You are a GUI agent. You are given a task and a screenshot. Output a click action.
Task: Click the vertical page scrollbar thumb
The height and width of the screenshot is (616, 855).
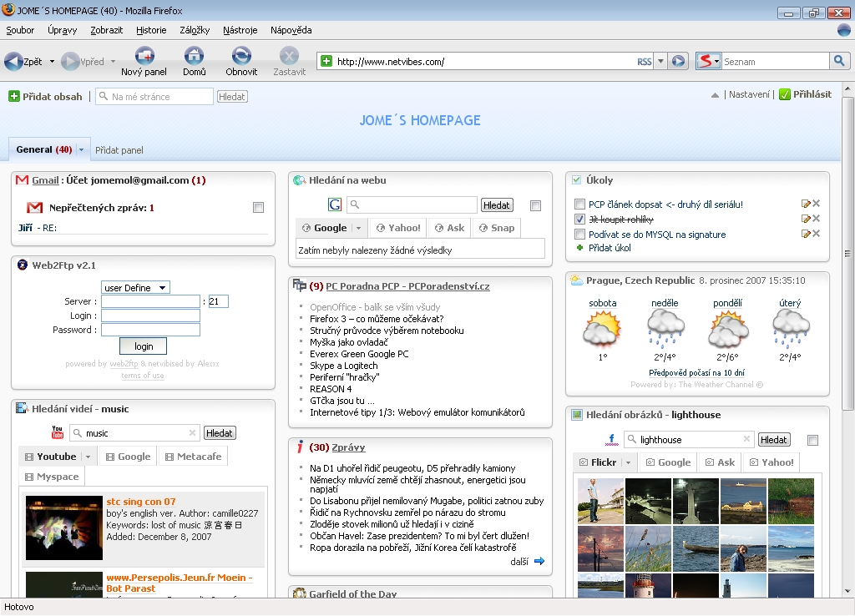click(x=847, y=254)
